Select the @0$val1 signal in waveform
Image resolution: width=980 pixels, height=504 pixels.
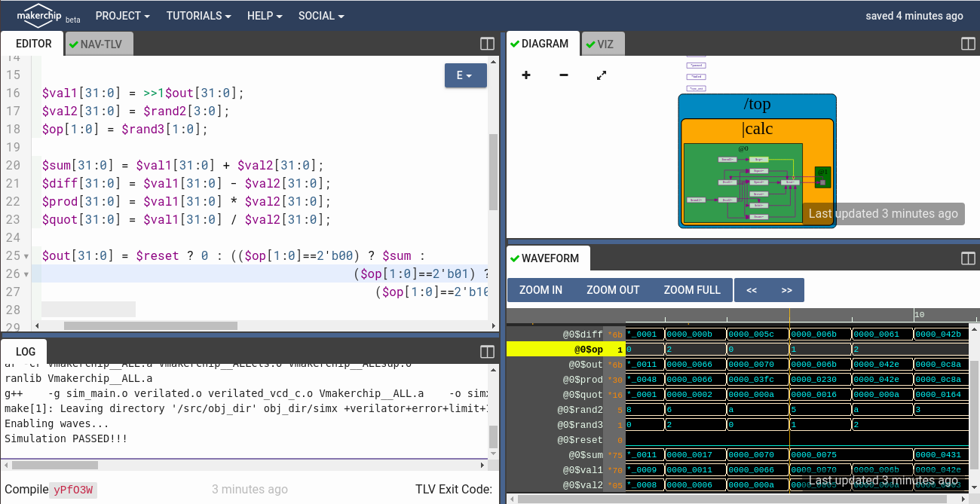coord(583,470)
